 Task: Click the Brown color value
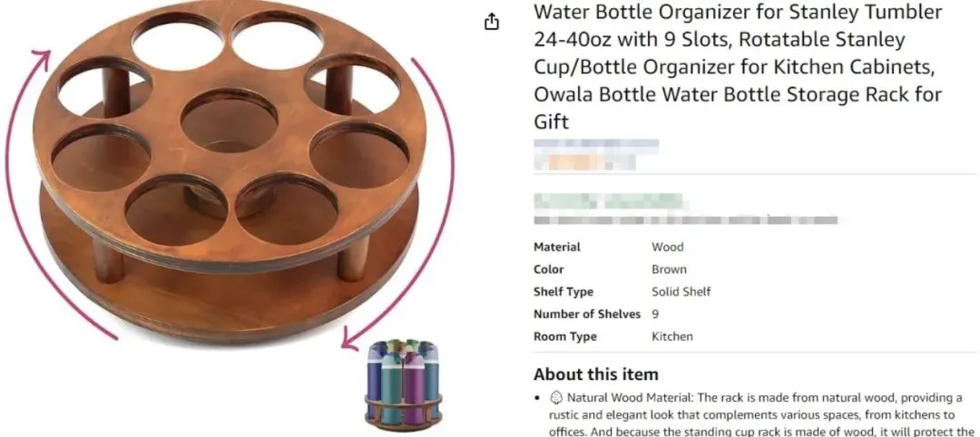coord(669,269)
